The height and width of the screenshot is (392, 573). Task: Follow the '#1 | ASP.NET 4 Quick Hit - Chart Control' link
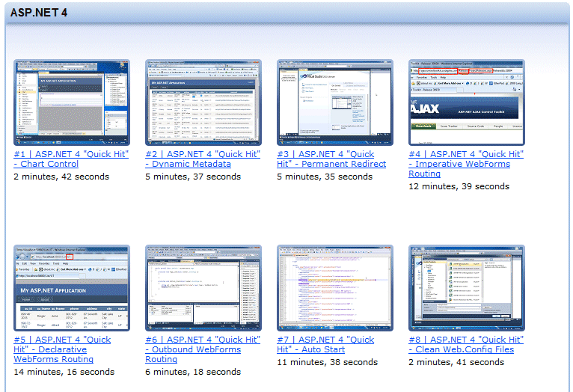point(71,159)
